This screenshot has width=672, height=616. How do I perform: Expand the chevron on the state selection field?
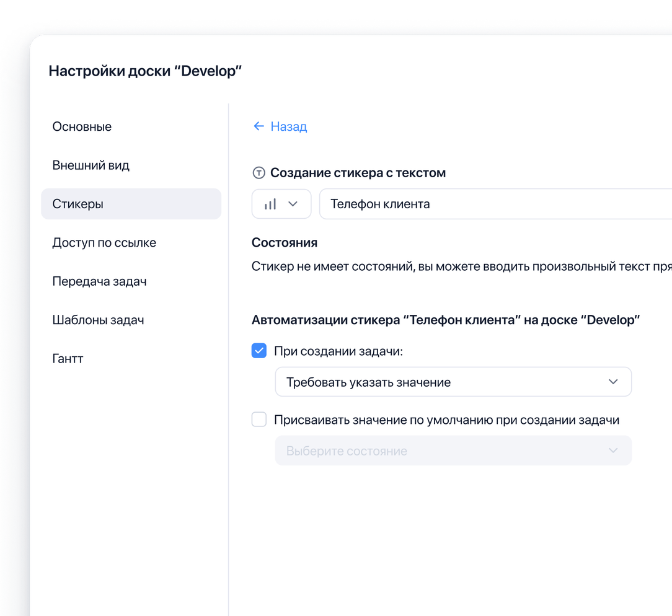pyautogui.click(x=612, y=451)
